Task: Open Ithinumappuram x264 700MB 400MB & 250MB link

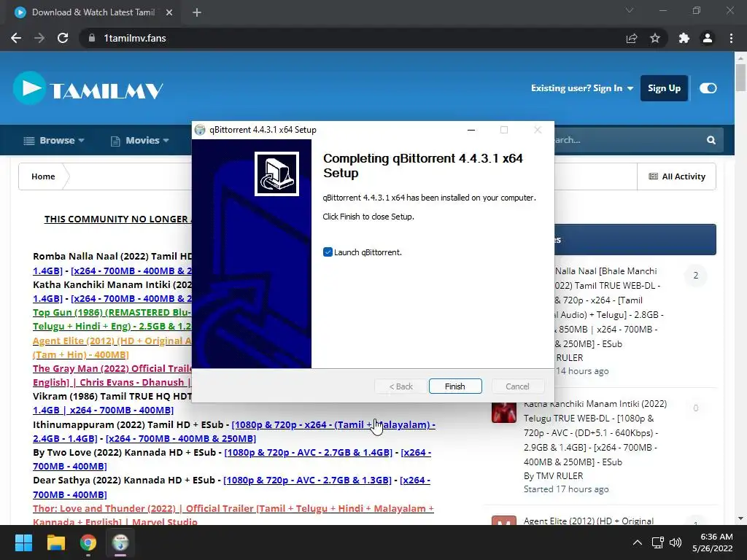Action: coord(181,438)
